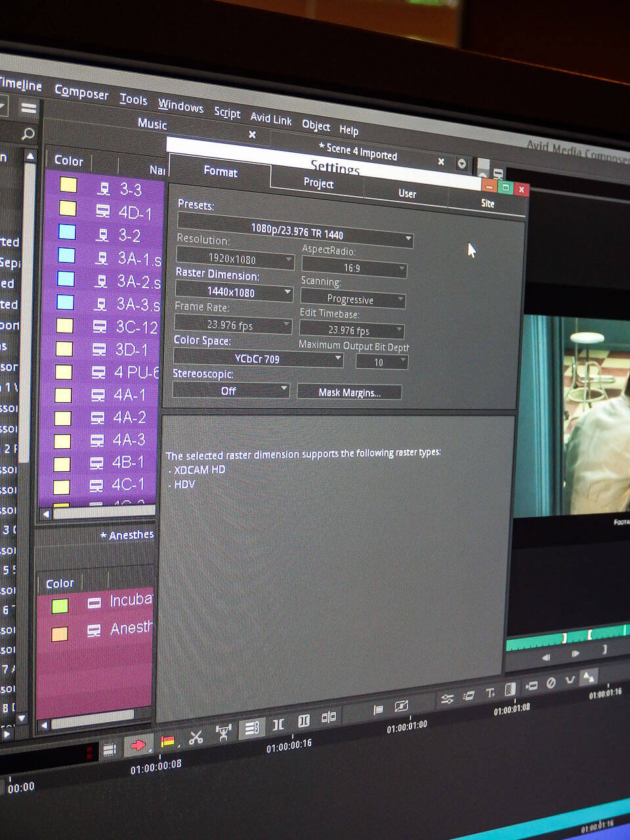Screen dimensions: 630x840
Task: Click the clip icon beside 4D-1
Action: coord(103,211)
